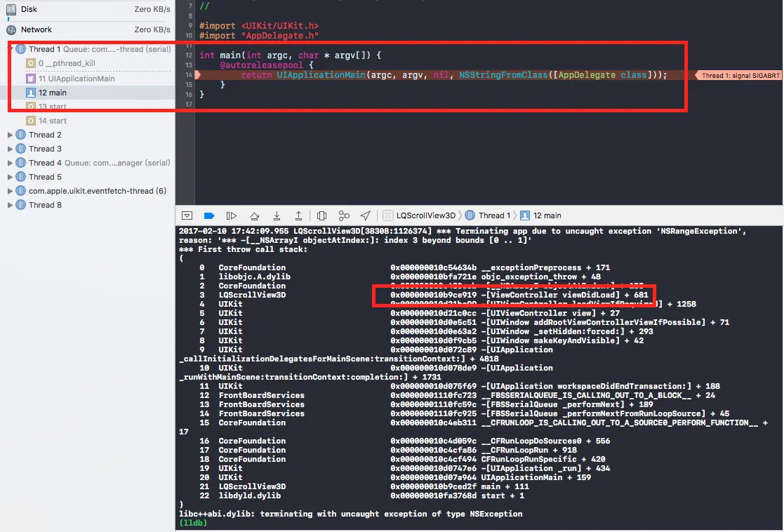The width and height of the screenshot is (784, 532).
Task: Click the Network globe icon
Action: click(x=11, y=30)
